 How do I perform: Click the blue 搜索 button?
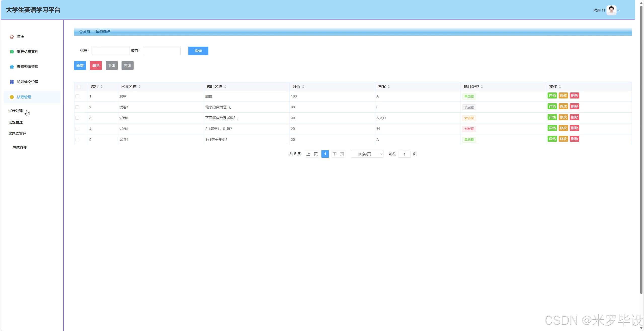pos(198,51)
